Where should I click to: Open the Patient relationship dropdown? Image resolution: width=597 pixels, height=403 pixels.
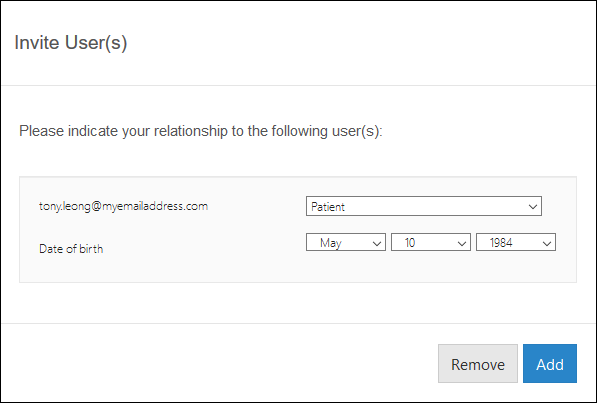[424, 206]
